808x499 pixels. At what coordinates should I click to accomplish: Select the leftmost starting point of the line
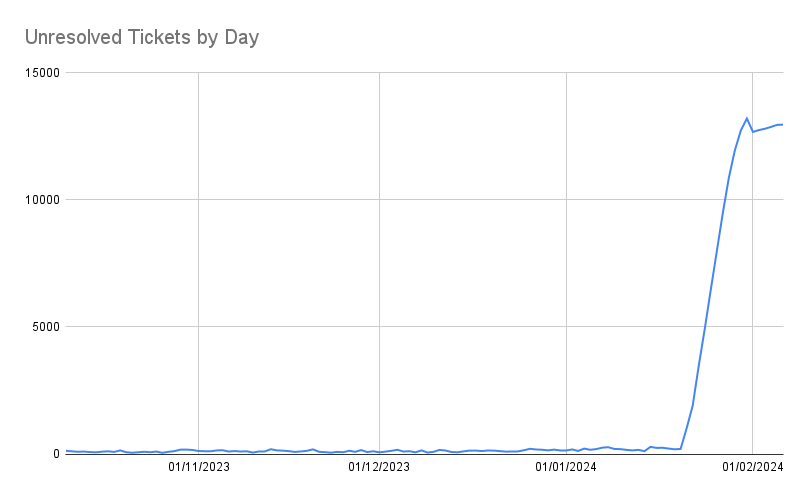coord(66,451)
